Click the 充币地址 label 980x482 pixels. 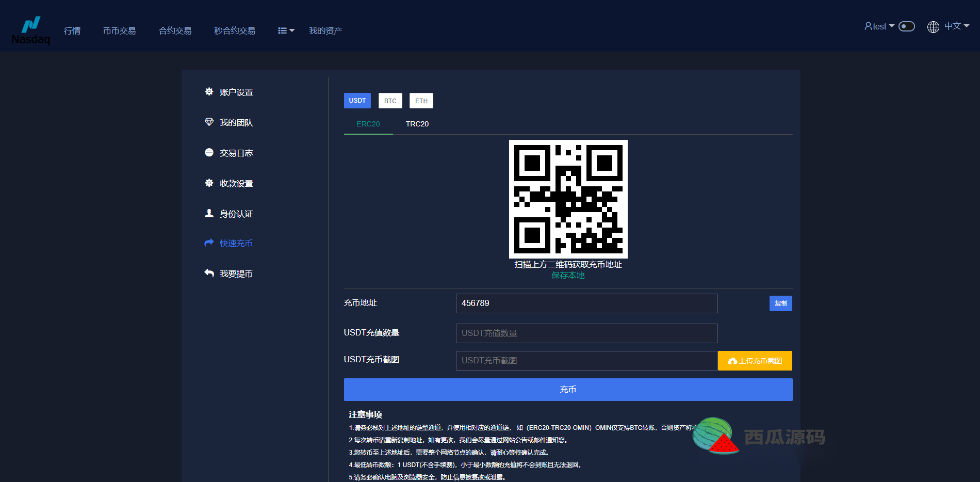(361, 303)
